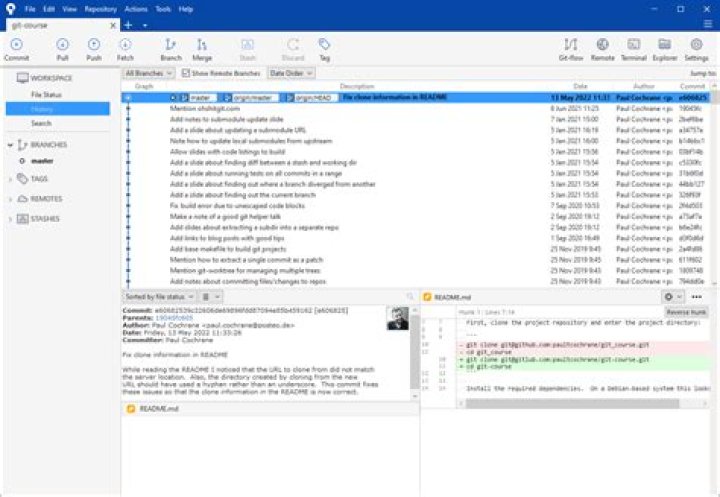
Task: Select commit 'Add links to blog posts with good tips'
Action: pos(416,238)
